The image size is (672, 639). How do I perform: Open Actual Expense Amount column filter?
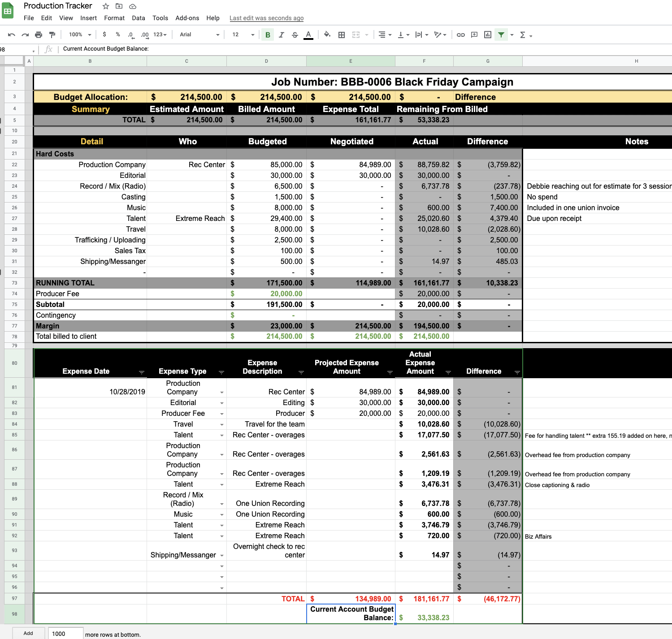pos(448,372)
